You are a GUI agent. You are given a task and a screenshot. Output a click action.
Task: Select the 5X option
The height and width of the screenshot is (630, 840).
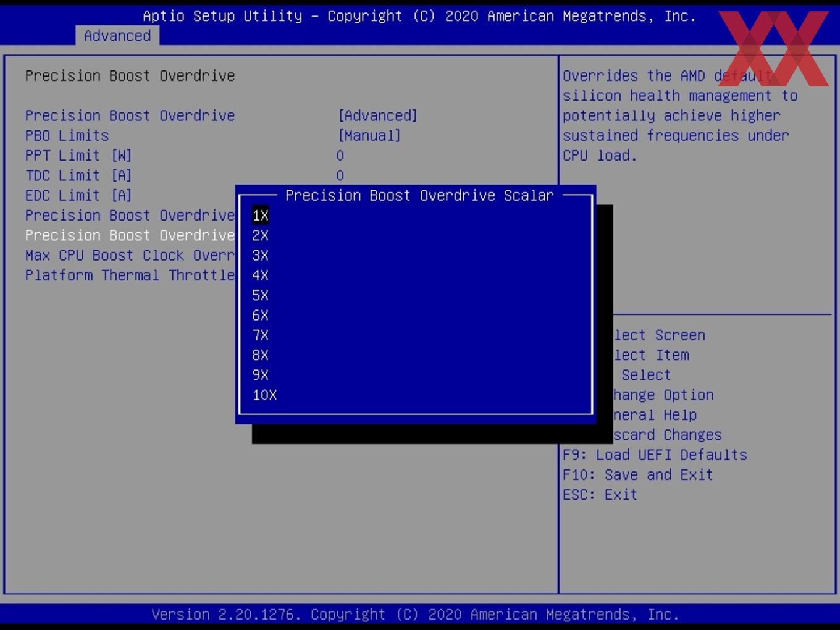tap(260, 295)
